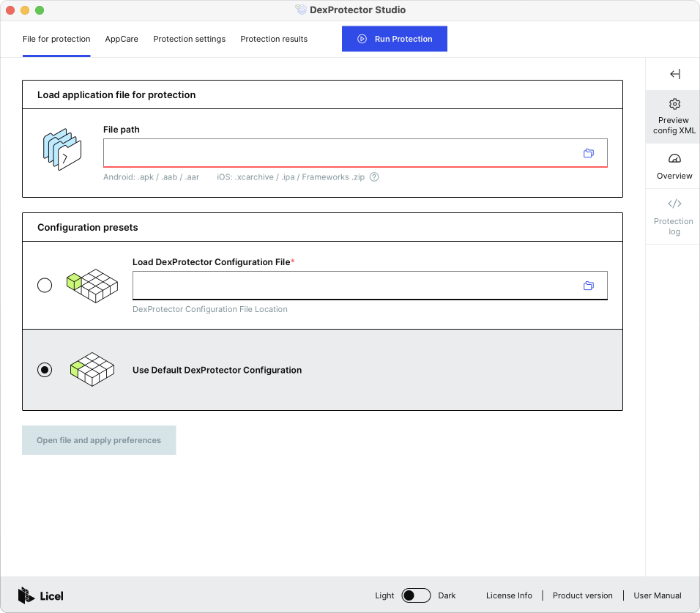
Task: Open User Manual link
Action: pyautogui.click(x=658, y=595)
